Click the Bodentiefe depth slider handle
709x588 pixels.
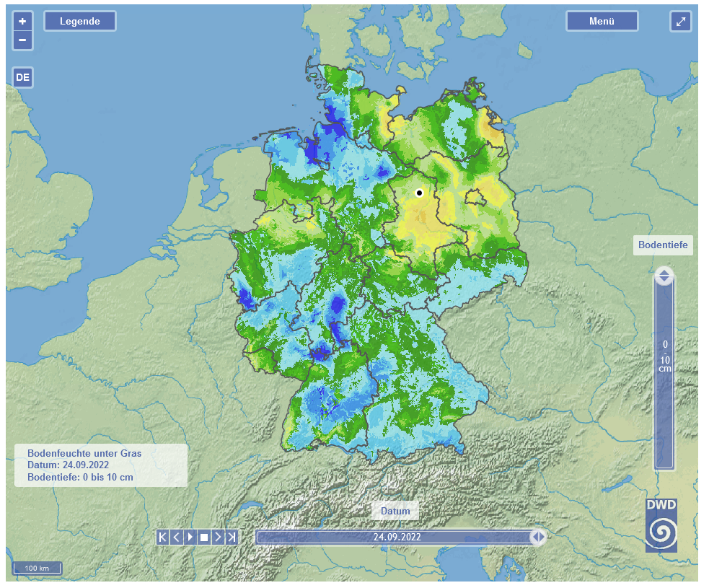click(x=664, y=276)
